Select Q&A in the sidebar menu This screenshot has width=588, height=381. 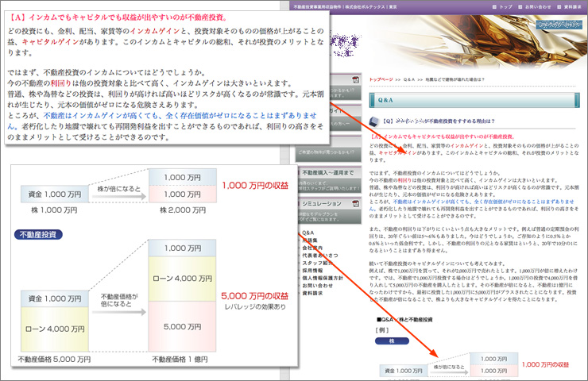point(308,233)
